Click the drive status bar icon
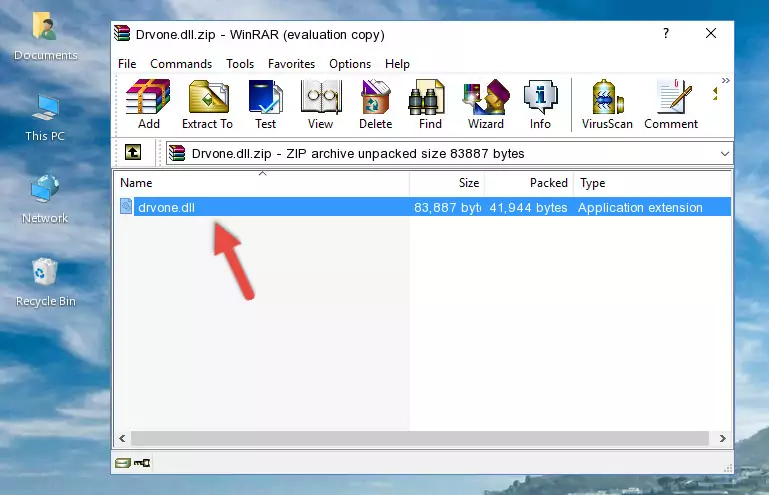 point(123,462)
